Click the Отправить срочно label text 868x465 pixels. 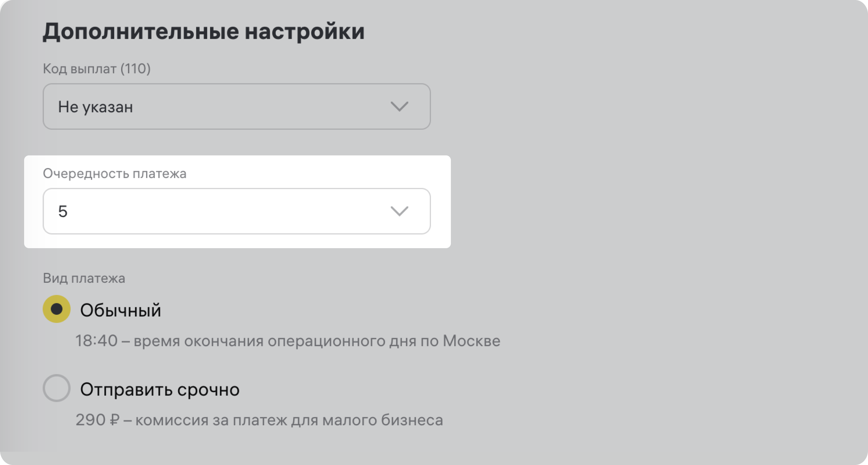pyautogui.click(x=160, y=390)
